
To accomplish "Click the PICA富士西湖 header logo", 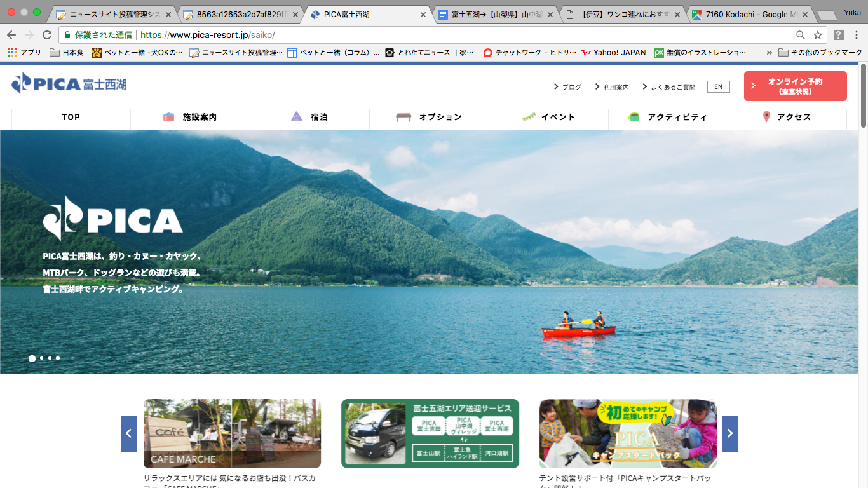I will (69, 83).
